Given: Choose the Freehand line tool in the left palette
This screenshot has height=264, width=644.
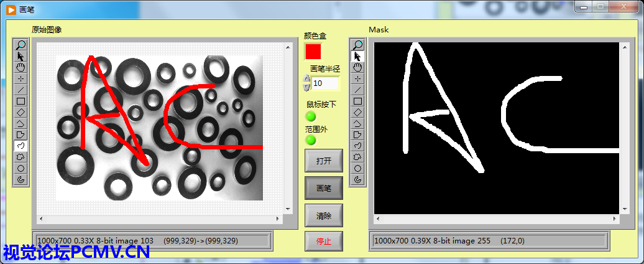Looking at the screenshot, I should click(x=21, y=146).
